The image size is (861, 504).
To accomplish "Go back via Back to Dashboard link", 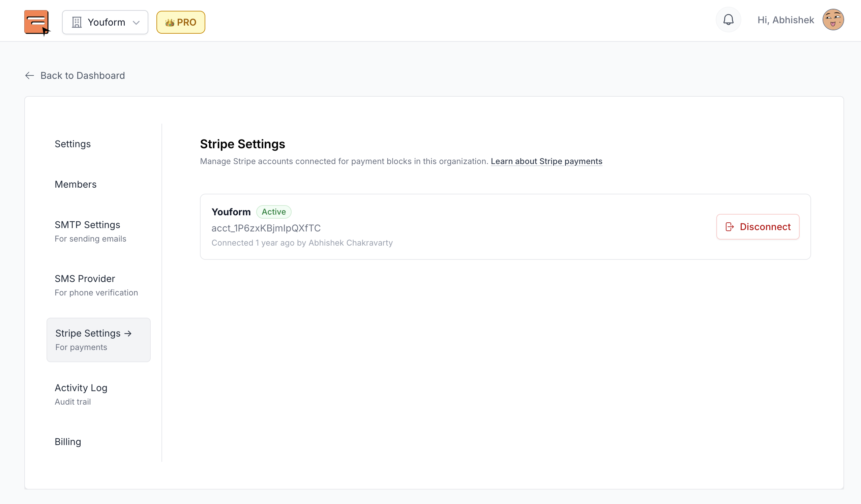I will point(75,75).
